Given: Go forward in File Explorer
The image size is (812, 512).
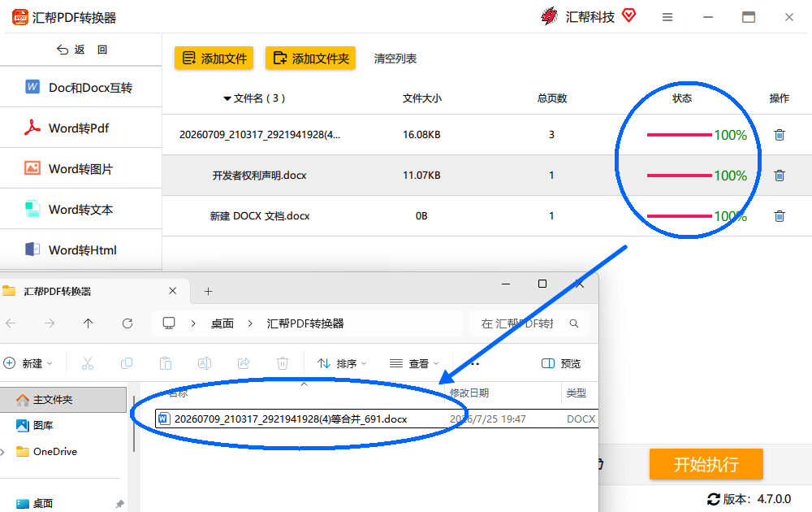Looking at the screenshot, I should click(50, 323).
